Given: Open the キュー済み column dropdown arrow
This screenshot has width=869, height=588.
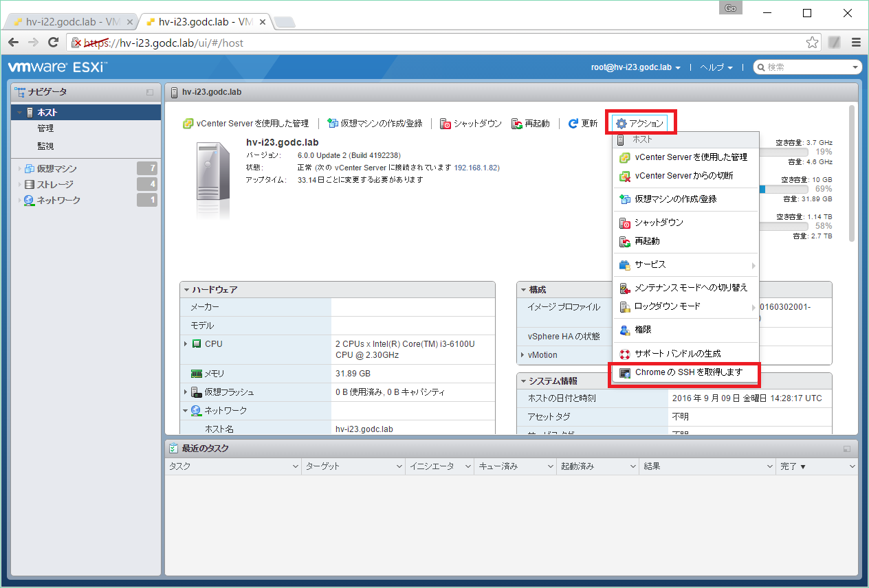Looking at the screenshot, I should 551,466.
